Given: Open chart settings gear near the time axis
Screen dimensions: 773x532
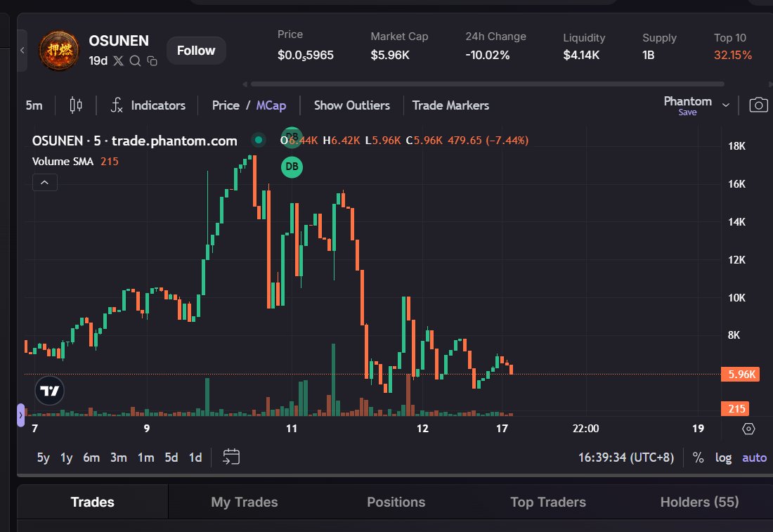Looking at the screenshot, I should (748, 429).
